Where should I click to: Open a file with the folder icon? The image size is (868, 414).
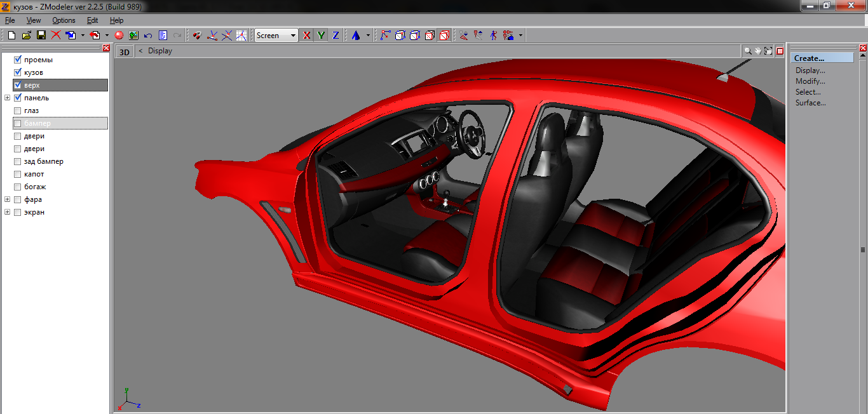(x=26, y=36)
